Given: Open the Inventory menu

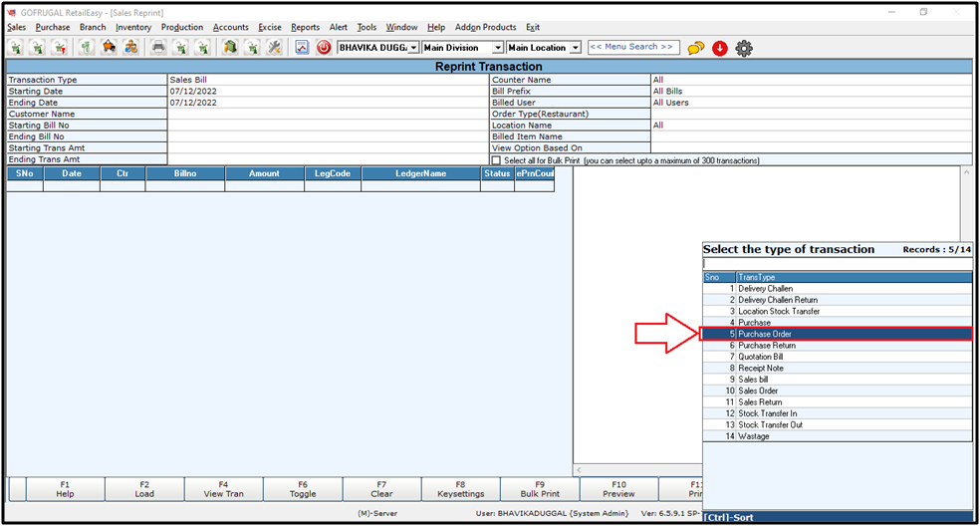Looking at the screenshot, I should (132, 27).
